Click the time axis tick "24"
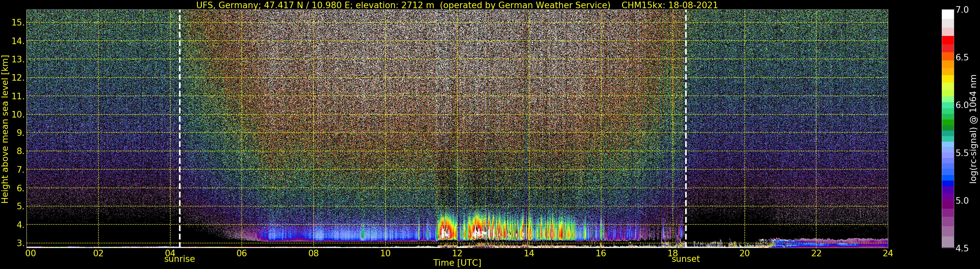 point(888,253)
